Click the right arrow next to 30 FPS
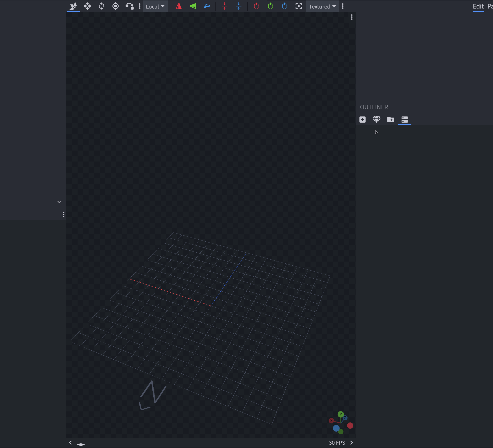This screenshot has height=448, width=493. point(351,443)
